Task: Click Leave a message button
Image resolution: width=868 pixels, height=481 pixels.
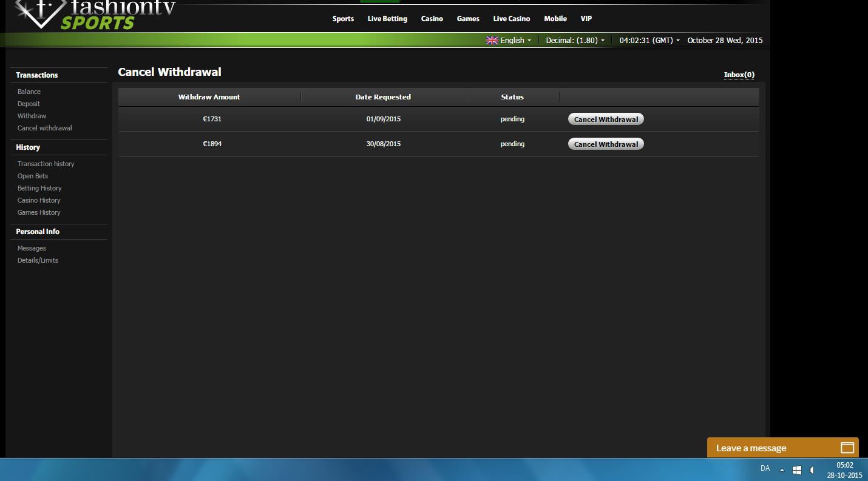Action: coord(782,448)
